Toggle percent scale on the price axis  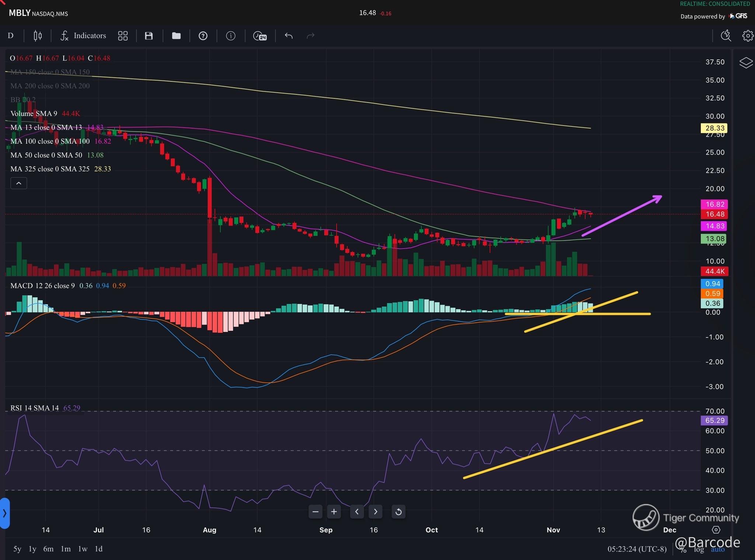(683, 549)
